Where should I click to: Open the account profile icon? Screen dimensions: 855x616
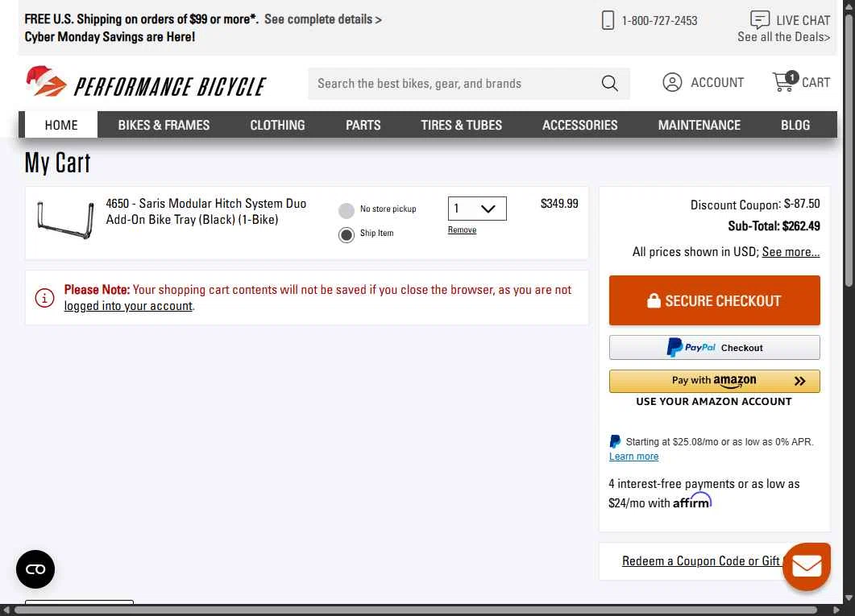[672, 82]
